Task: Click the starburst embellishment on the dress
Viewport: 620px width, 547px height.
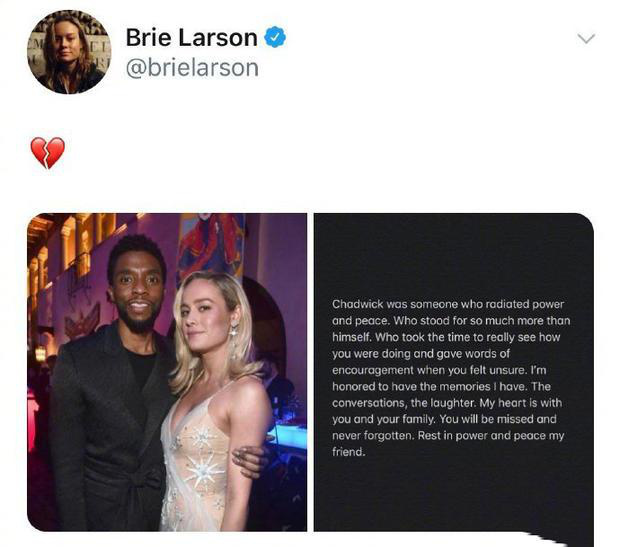Action: (x=204, y=470)
